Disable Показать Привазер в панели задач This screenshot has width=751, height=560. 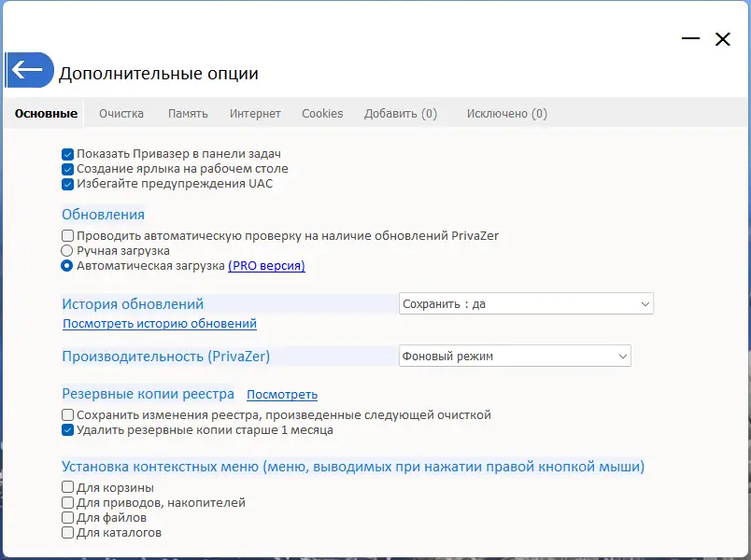(66, 153)
